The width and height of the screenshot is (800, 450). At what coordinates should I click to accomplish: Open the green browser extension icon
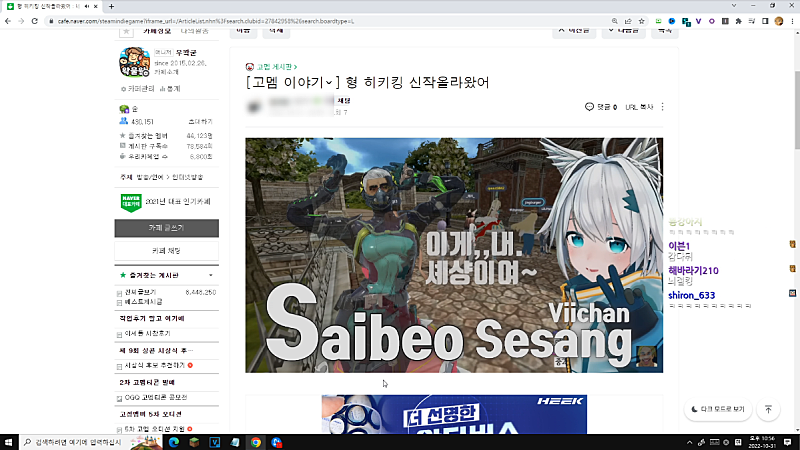[x=658, y=21]
